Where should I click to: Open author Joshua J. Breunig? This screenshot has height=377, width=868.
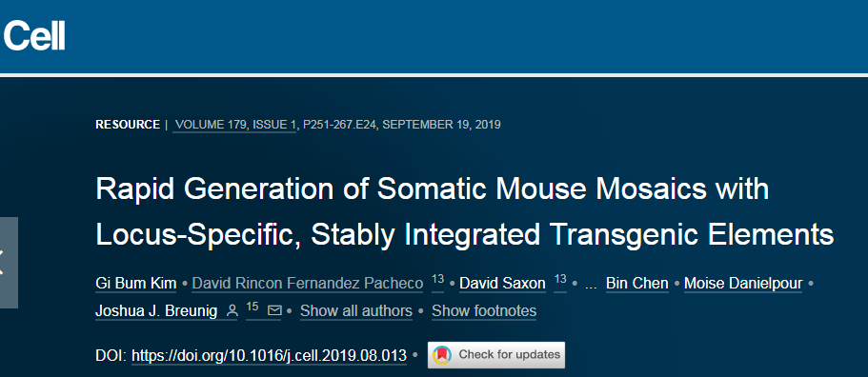(156, 311)
